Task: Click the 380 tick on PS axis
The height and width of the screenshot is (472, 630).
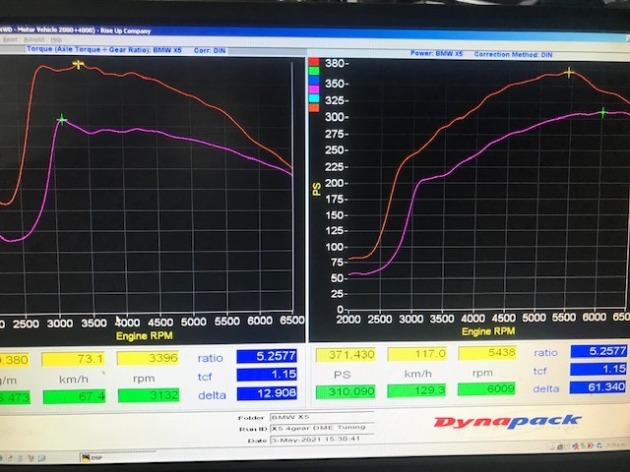Action: coord(335,63)
